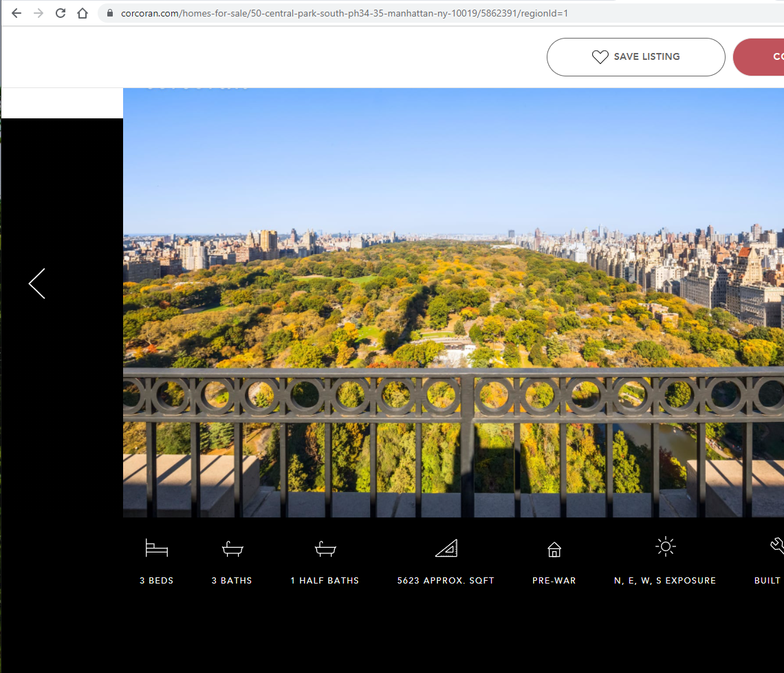784x673 pixels.
Task: Click the 'PRE-WAR' label
Action: click(554, 580)
